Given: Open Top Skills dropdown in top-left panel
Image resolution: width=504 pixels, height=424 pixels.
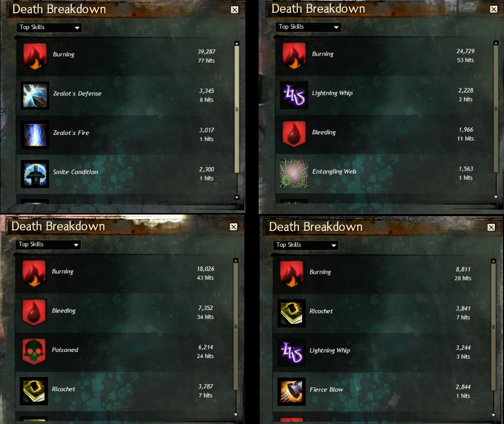Looking at the screenshot, I should [x=49, y=28].
